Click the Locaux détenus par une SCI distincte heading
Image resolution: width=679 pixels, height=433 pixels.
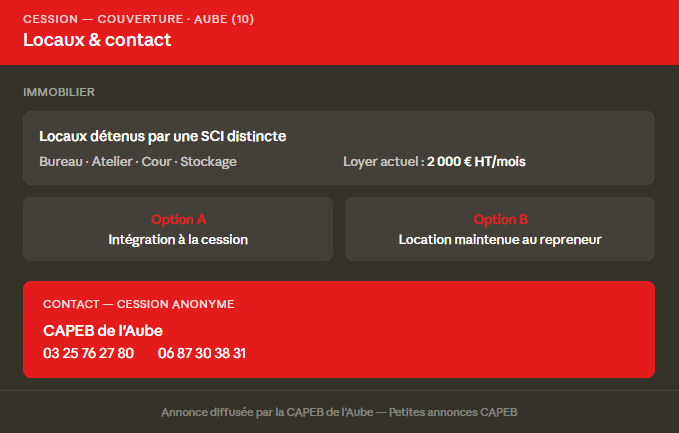(162, 136)
